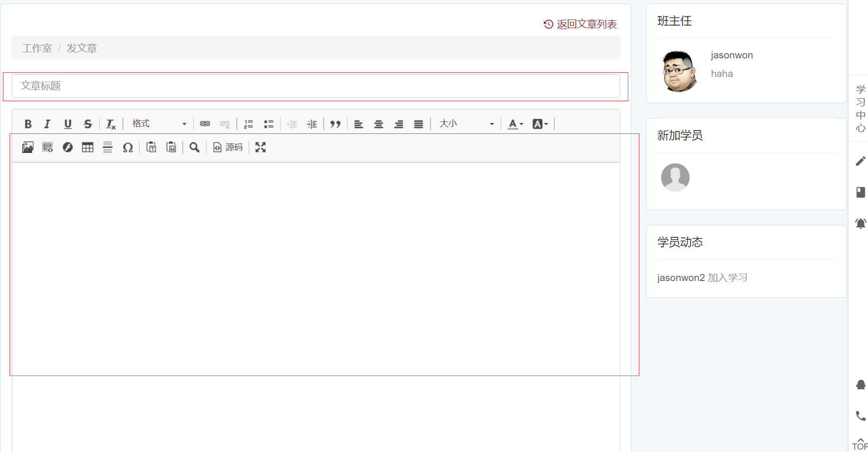Open the 格式 format dropdown
This screenshot has height=452, width=868.
[x=159, y=124]
